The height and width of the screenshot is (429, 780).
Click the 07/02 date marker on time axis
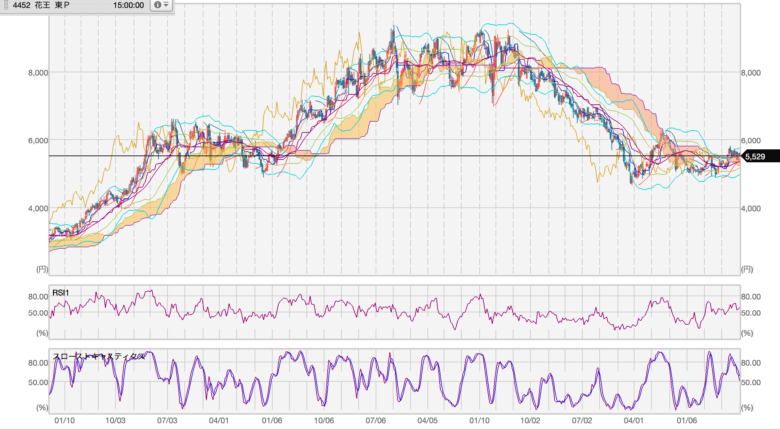click(582, 422)
